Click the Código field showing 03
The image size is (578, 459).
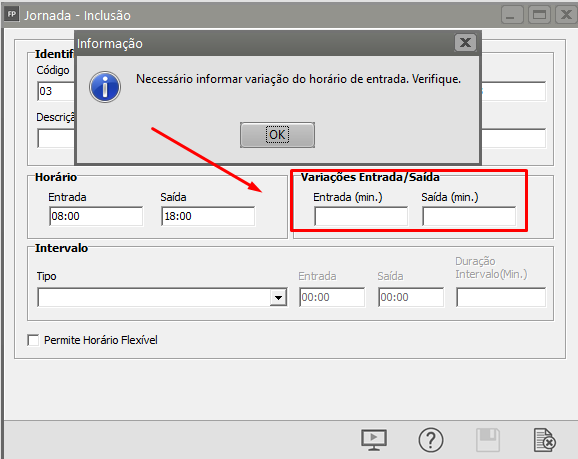tap(56, 91)
